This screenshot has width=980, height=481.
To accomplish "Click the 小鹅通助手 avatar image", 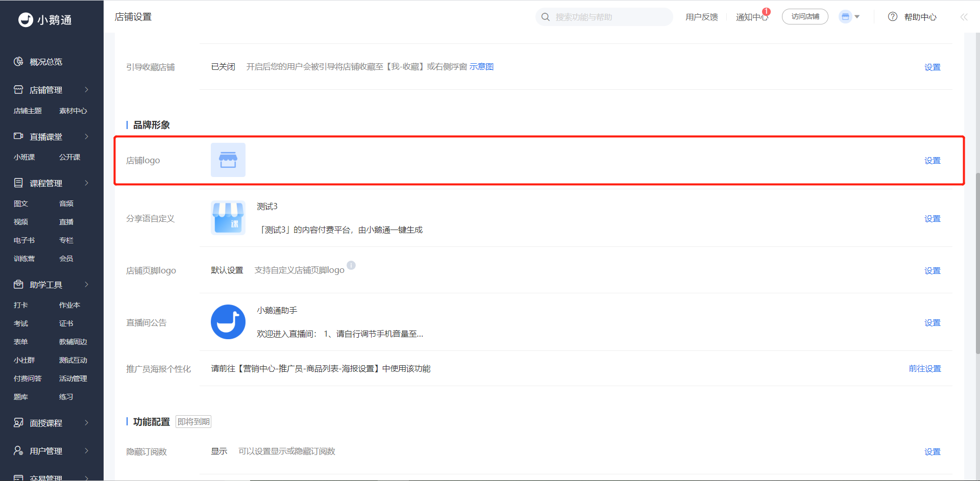I will tap(228, 322).
